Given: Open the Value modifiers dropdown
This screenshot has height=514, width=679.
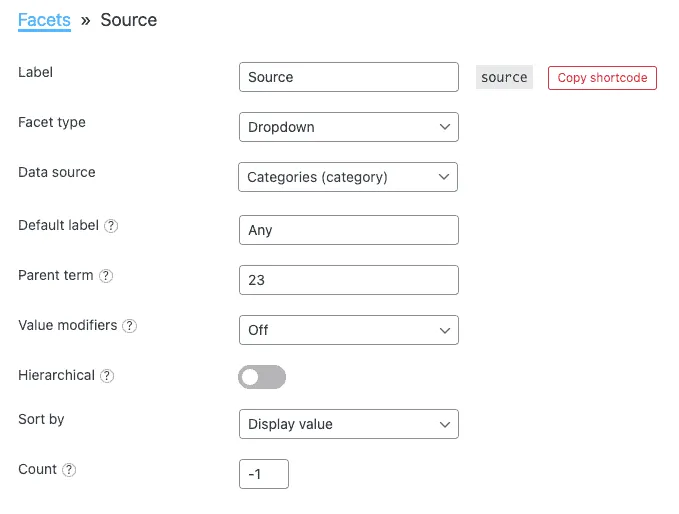Looking at the screenshot, I should (x=349, y=330).
